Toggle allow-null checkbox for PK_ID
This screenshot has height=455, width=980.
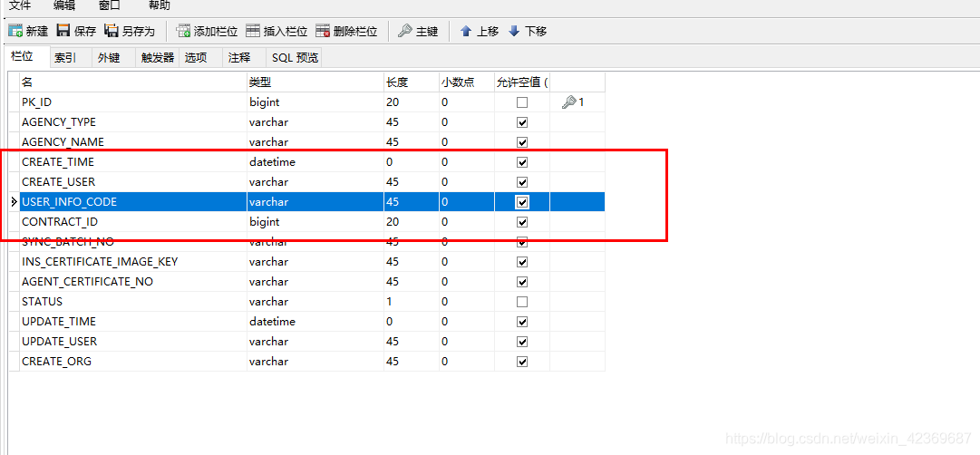click(522, 102)
